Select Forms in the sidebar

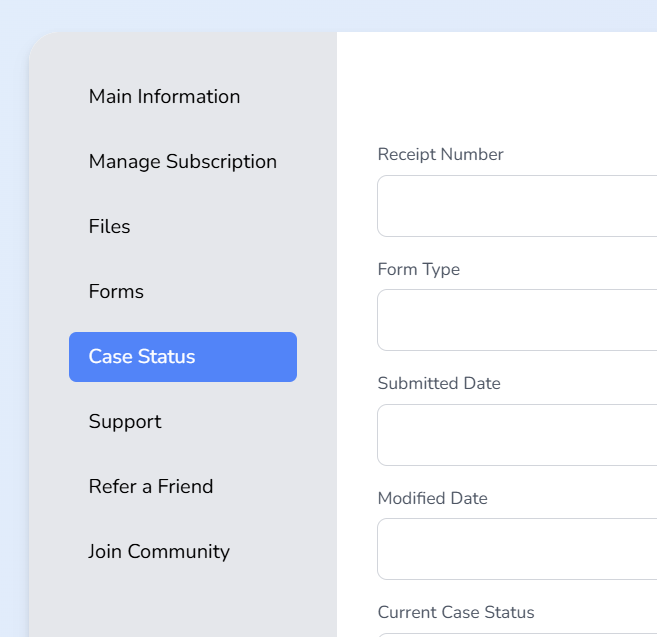point(116,292)
